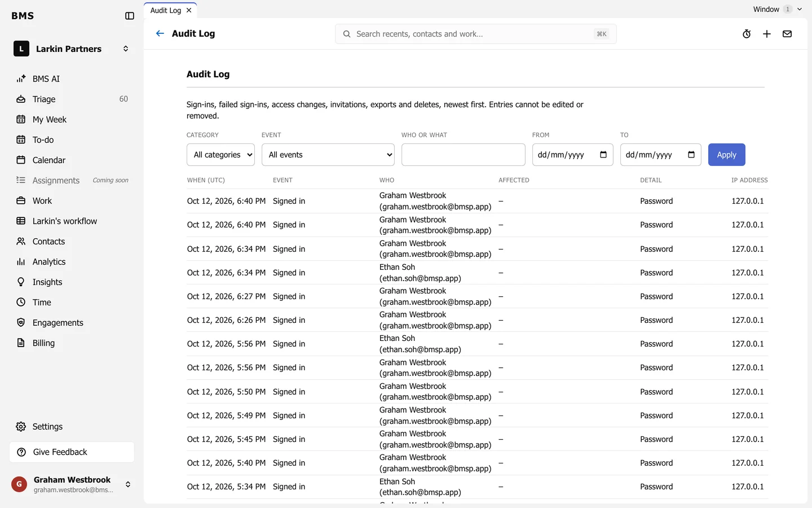Viewport: 812px width, 508px height.
Task: Click the DETAIL column header
Action: click(x=651, y=180)
